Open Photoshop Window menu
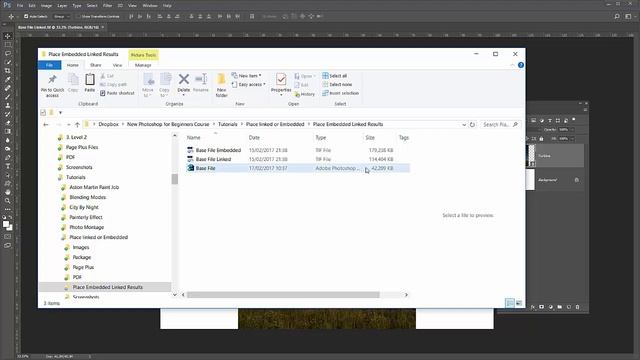 (150, 6)
